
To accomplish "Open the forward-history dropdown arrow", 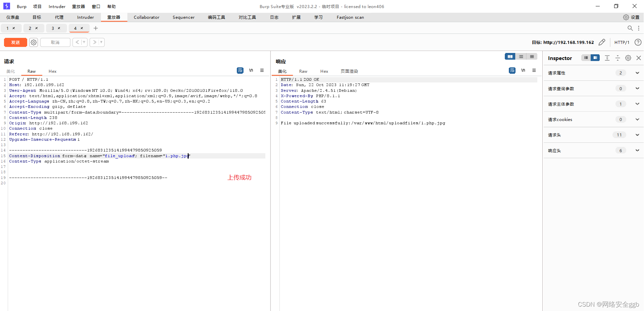I will [x=101, y=42].
